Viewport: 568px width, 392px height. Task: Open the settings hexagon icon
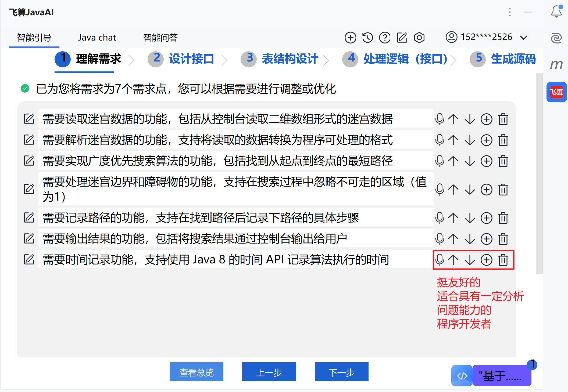coord(419,38)
